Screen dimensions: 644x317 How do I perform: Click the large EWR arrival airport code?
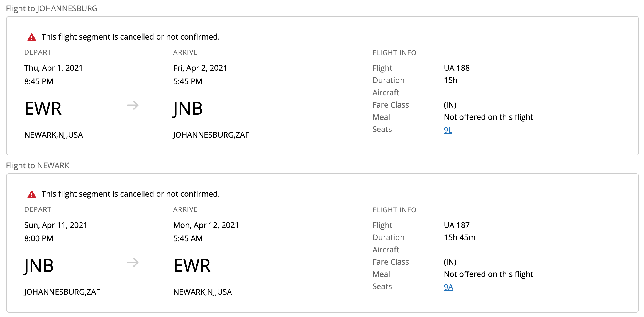click(192, 266)
